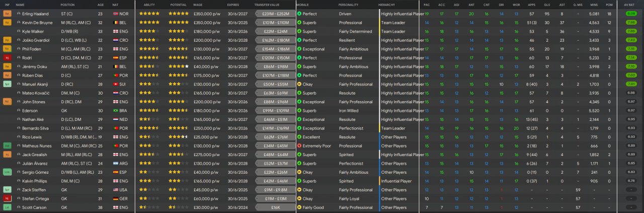Click the USA flag in Zack Steffen's row
The height and width of the screenshot is (213, 644).
click(x=115, y=190)
